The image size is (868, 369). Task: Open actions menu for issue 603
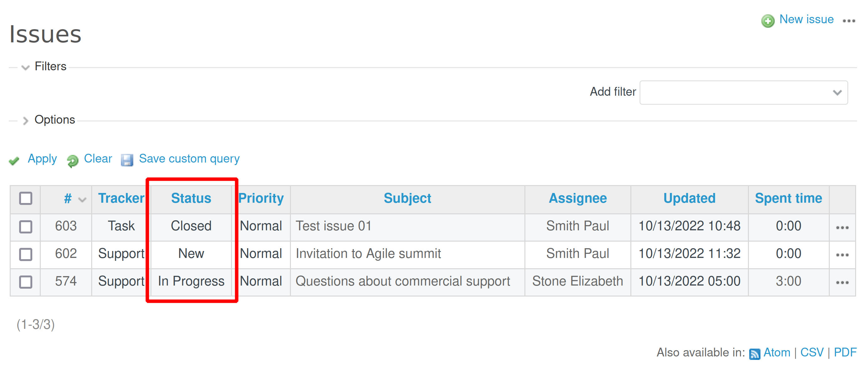[842, 227]
